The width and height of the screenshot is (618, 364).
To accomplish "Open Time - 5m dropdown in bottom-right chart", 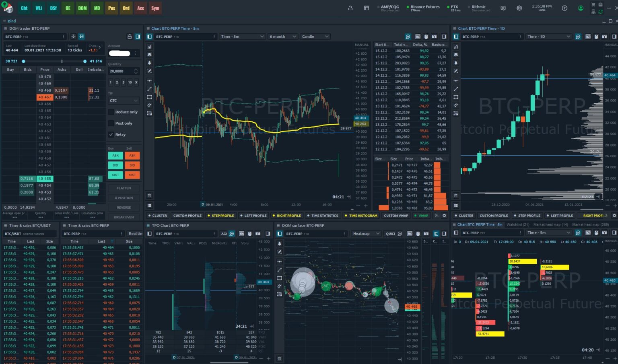I will tap(549, 233).
